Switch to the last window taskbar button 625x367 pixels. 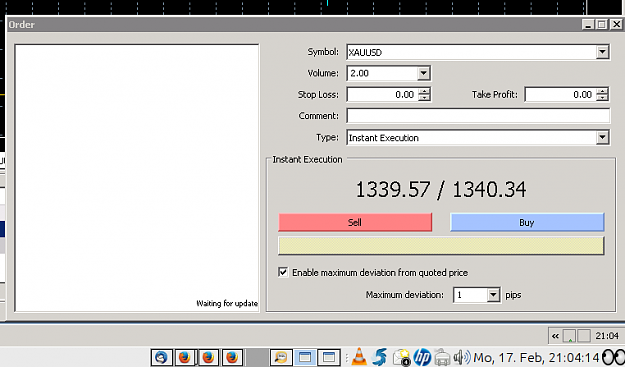pyautogui.click(x=329, y=357)
